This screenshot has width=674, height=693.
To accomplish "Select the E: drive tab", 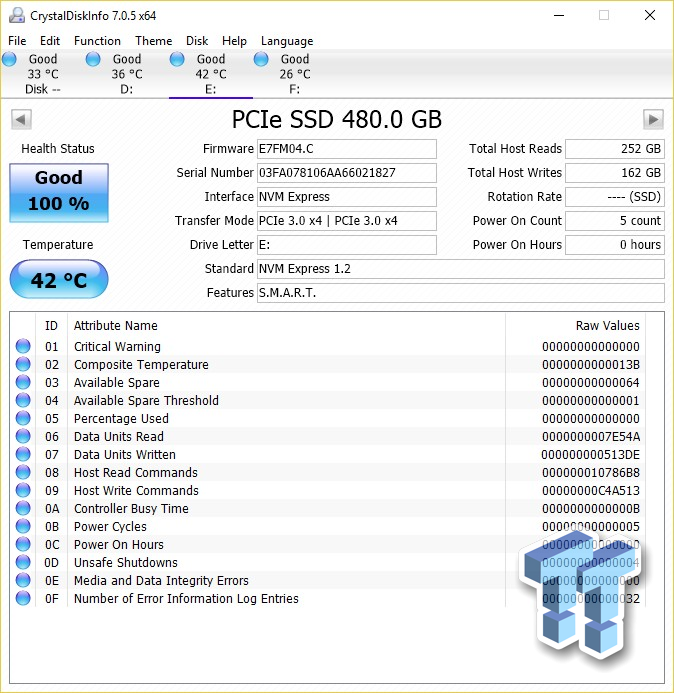I will coord(211,74).
